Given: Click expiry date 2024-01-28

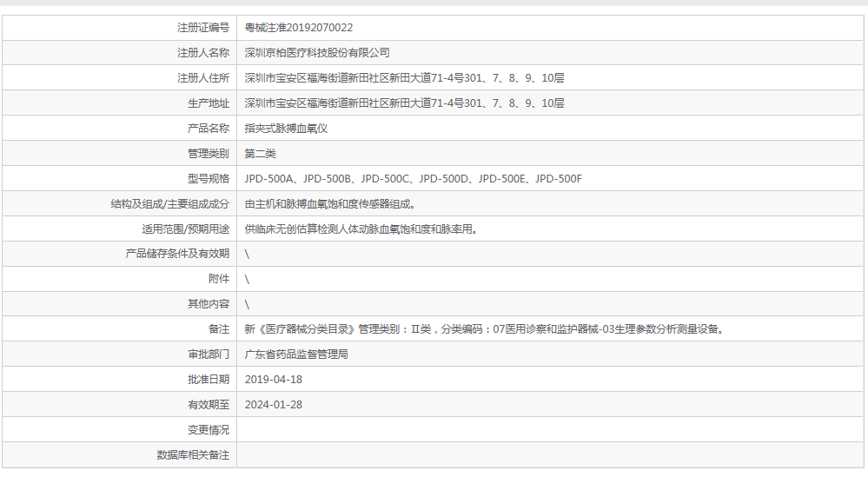Looking at the screenshot, I should (274, 405).
